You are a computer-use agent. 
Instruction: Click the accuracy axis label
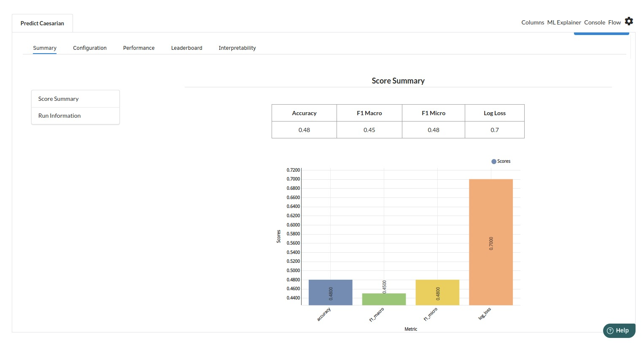(324, 314)
